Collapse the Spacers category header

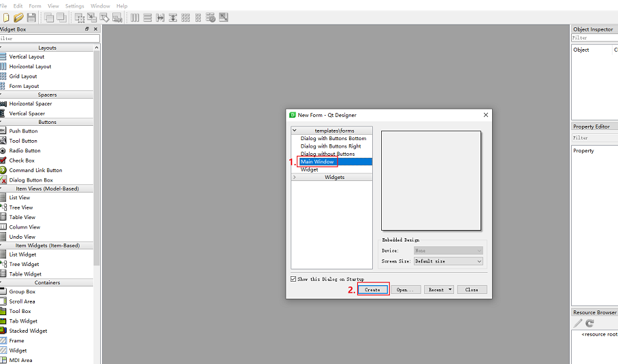pyautogui.click(x=47, y=95)
